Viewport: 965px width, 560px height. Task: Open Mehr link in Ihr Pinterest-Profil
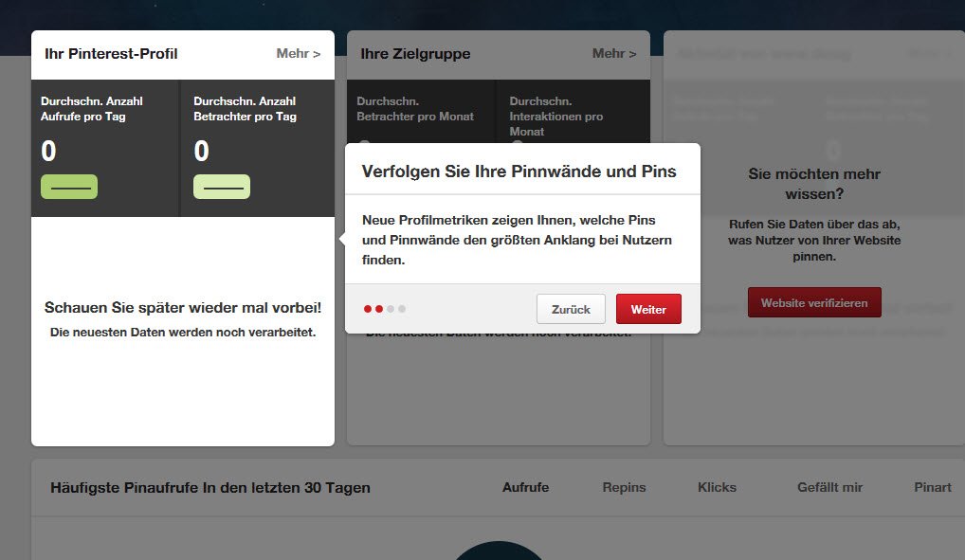click(x=299, y=54)
